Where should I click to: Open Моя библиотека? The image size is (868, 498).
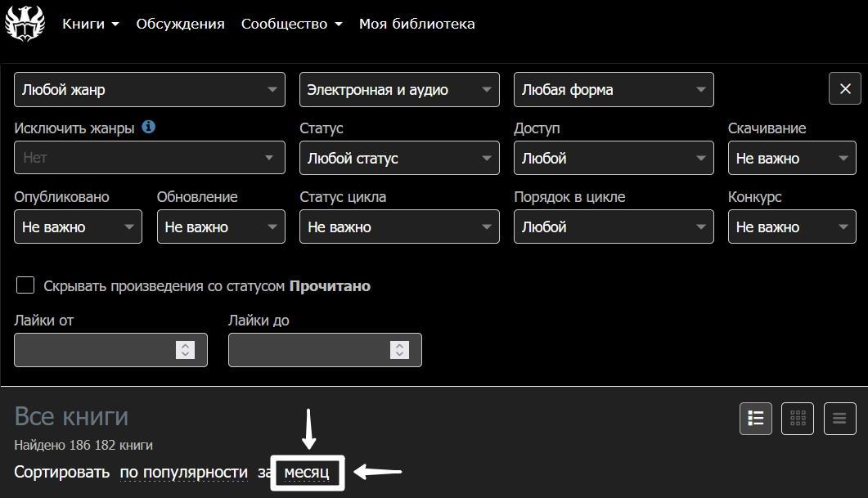coord(417,24)
